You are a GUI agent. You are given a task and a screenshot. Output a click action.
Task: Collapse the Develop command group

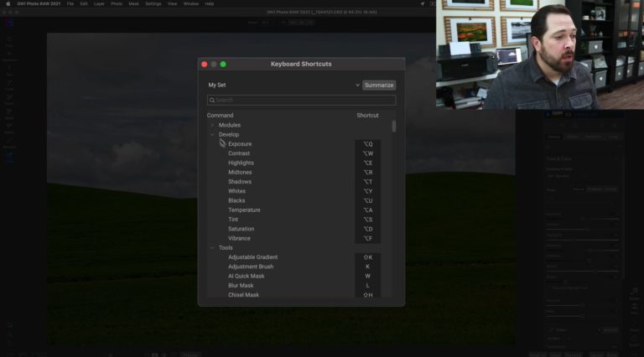pos(212,135)
